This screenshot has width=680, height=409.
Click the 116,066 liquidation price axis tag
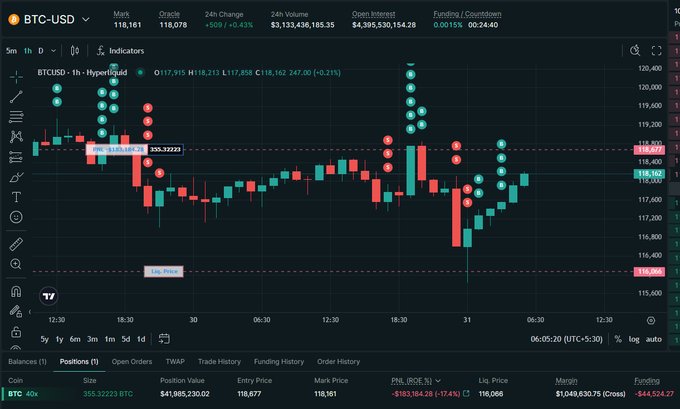[649, 272]
